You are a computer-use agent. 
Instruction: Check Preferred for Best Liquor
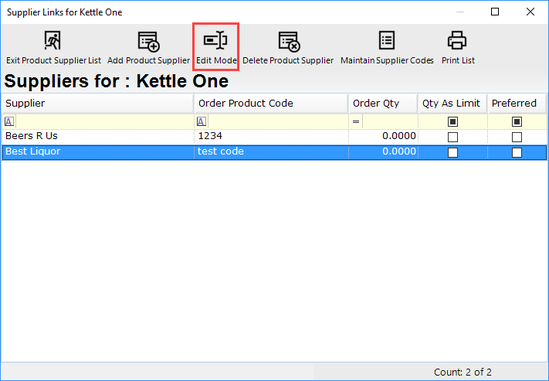(517, 152)
